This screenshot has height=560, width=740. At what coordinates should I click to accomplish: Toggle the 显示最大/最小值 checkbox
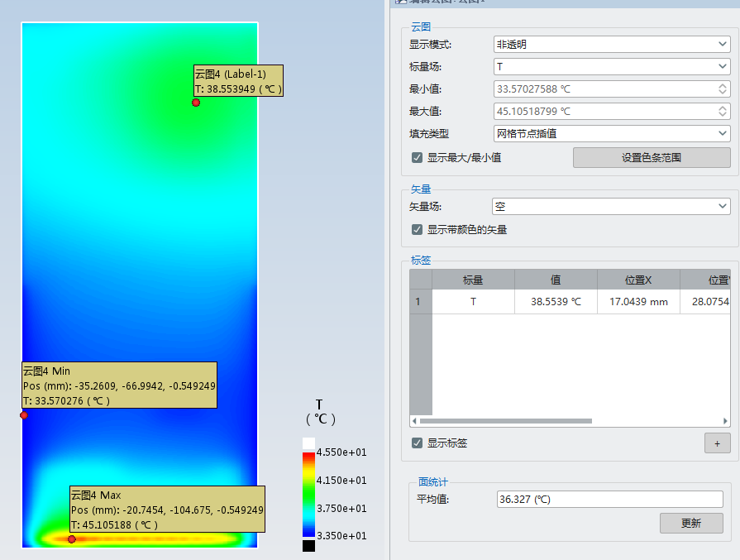tap(417, 157)
